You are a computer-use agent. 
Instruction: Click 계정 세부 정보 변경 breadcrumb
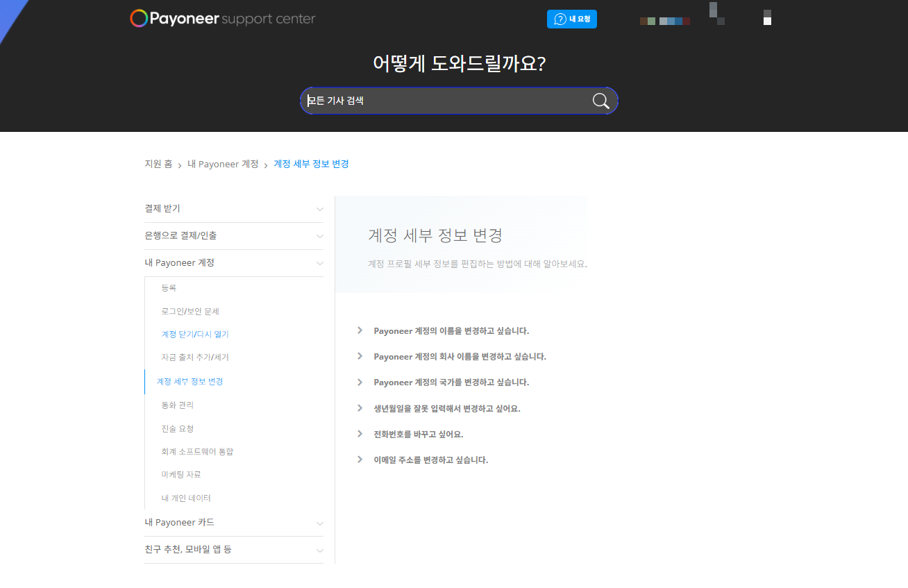tap(311, 164)
